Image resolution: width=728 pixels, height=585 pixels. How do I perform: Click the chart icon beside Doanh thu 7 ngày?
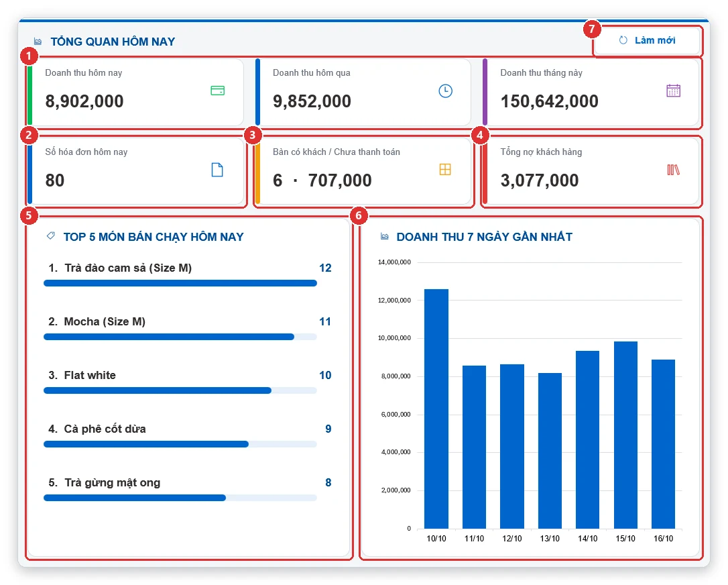(x=384, y=237)
